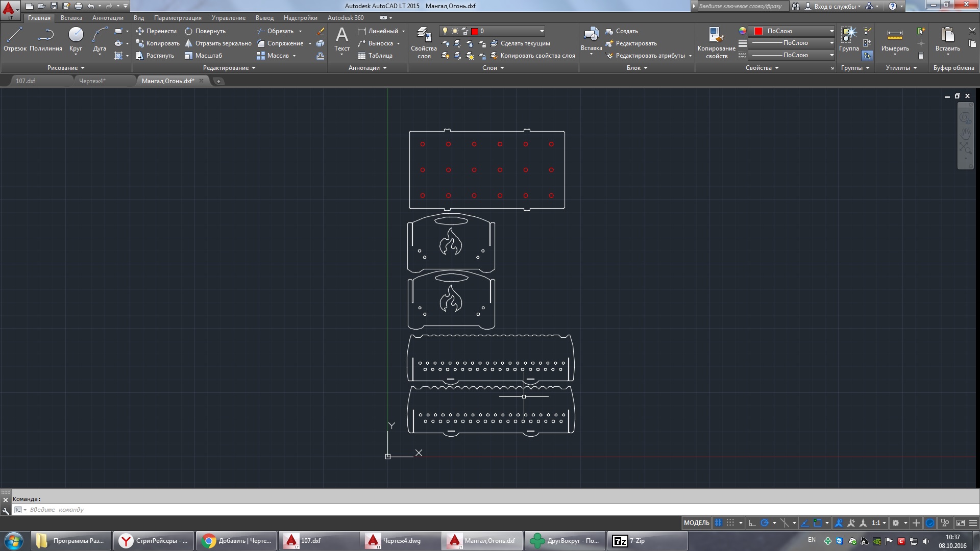Click the annotation scale visibility icon
The width and height of the screenshot is (980, 551).
click(839, 523)
